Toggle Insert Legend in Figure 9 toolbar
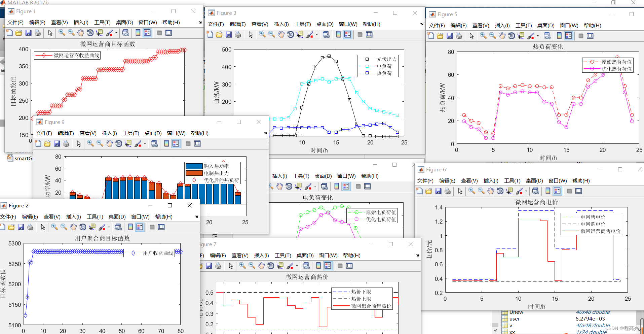 [176, 143]
